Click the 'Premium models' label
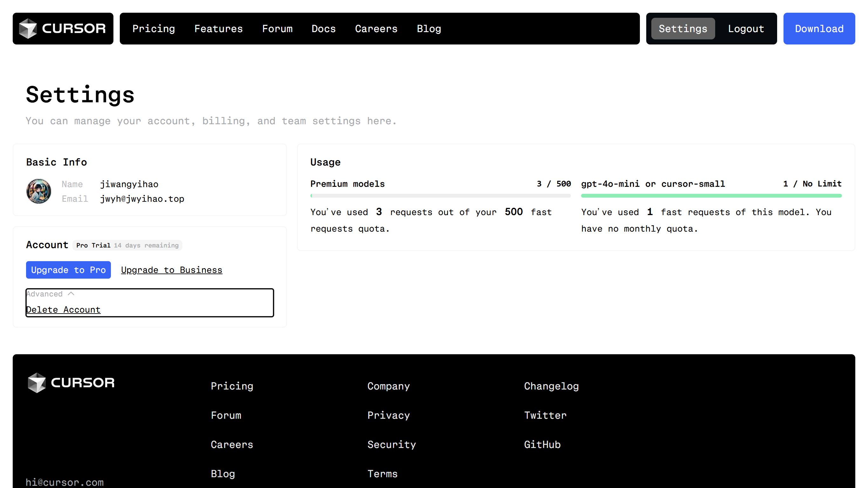Image resolution: width=868 pixels, height=488 pixels. 347,184
